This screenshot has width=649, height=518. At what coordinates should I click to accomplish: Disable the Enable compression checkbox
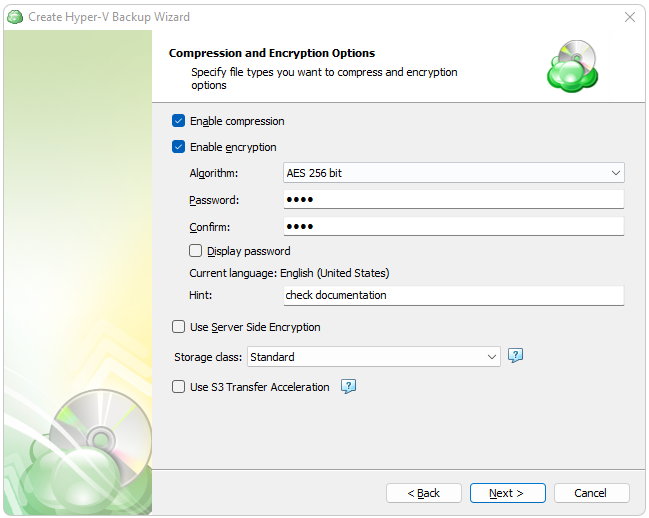tap(179, 121)
